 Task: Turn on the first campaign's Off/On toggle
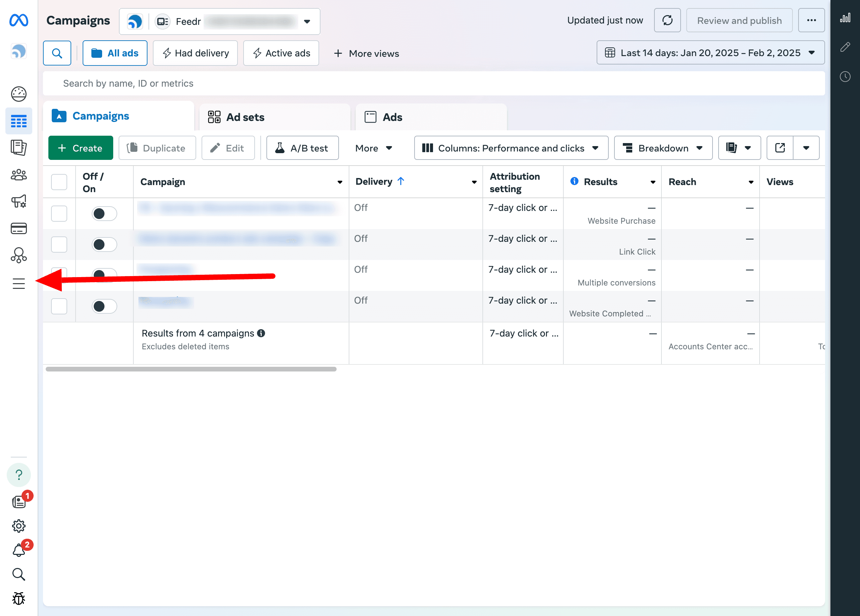point(104,213)
